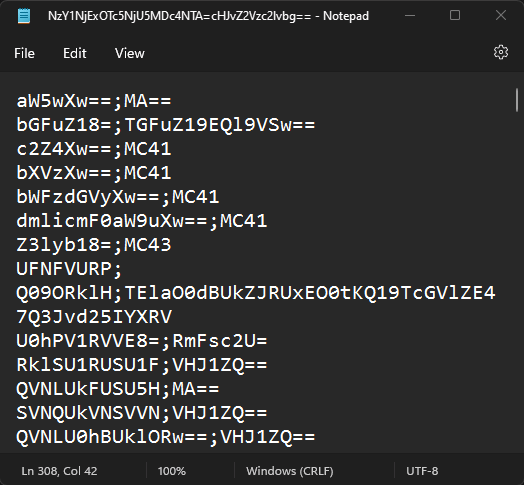Open Notepad settings gear icon
The width and height of the screenshot is (524, 485).
coord(501,52)
